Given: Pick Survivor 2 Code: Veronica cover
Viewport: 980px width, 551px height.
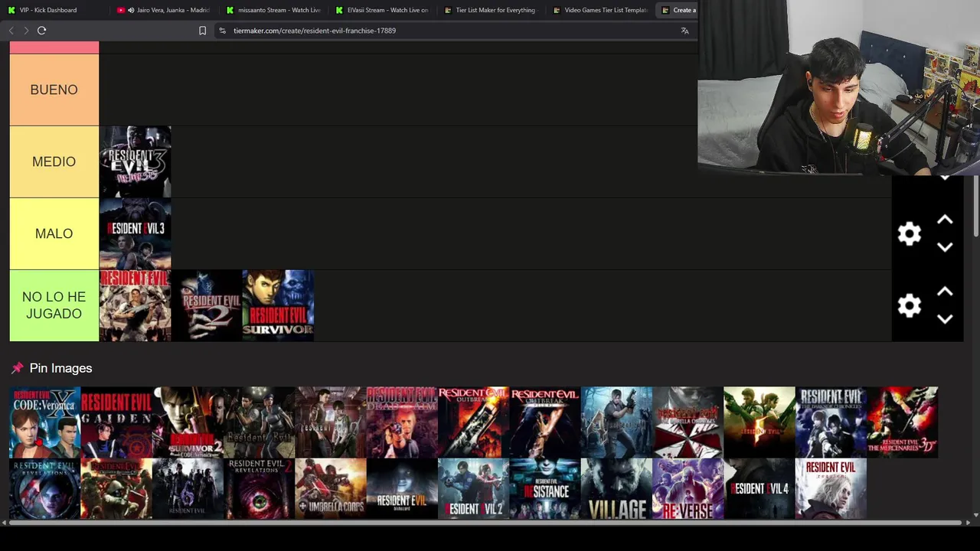Looking at the screenshot, I should pos(188,422).
